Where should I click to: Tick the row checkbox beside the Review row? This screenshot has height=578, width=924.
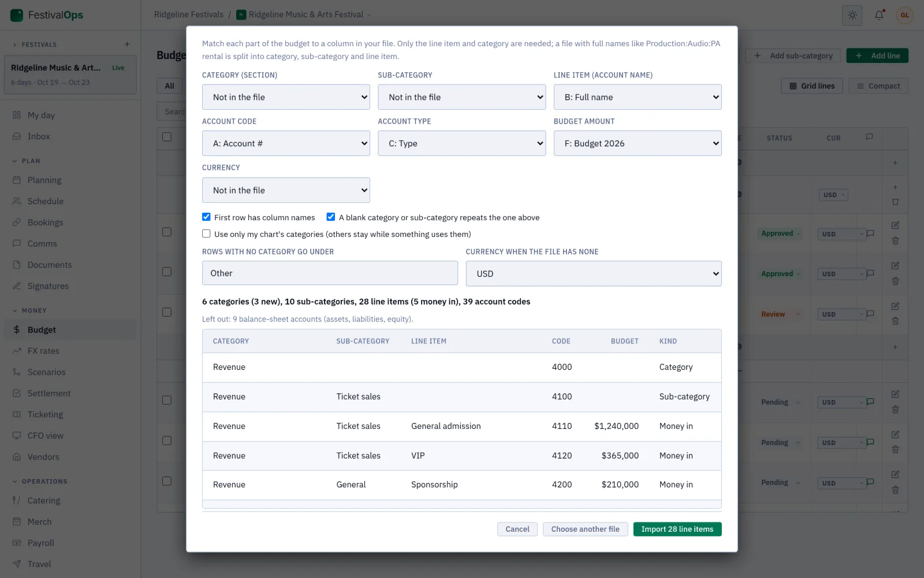coord(167,312)
